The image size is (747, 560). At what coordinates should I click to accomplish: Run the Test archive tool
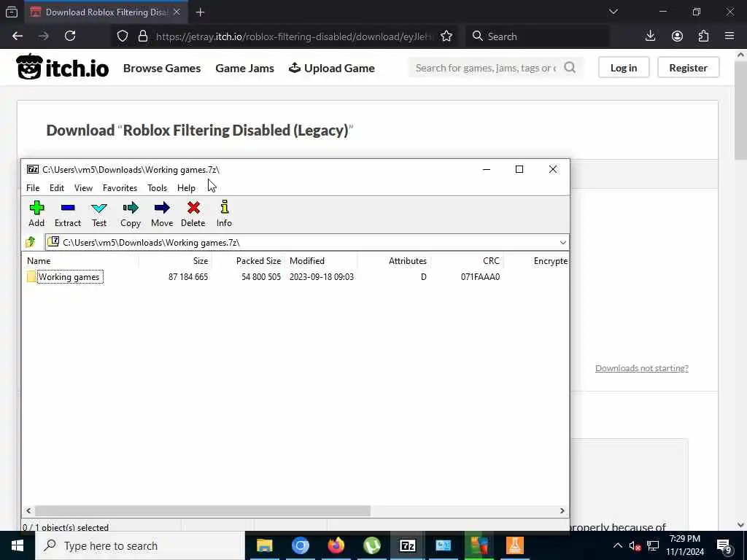(99, 214)
